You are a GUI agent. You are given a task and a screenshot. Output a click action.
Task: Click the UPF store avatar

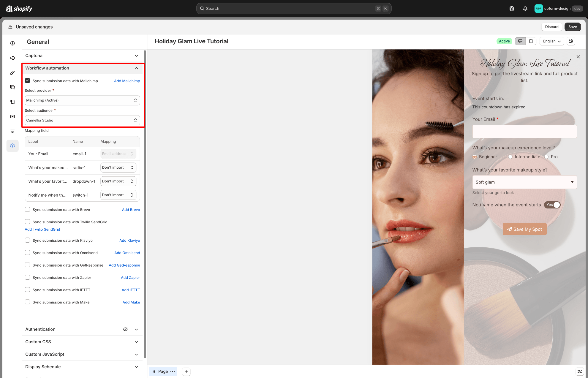point(538,9)
